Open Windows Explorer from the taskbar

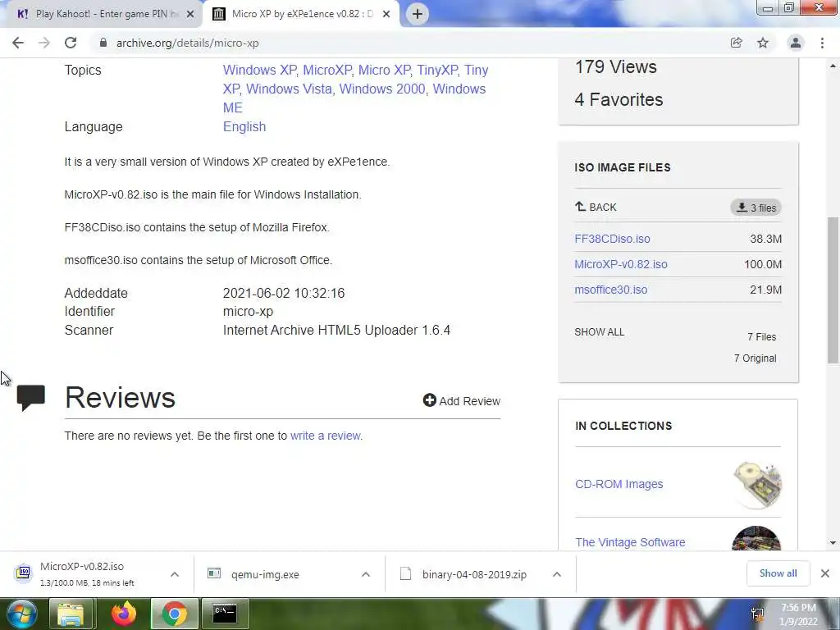71,614
